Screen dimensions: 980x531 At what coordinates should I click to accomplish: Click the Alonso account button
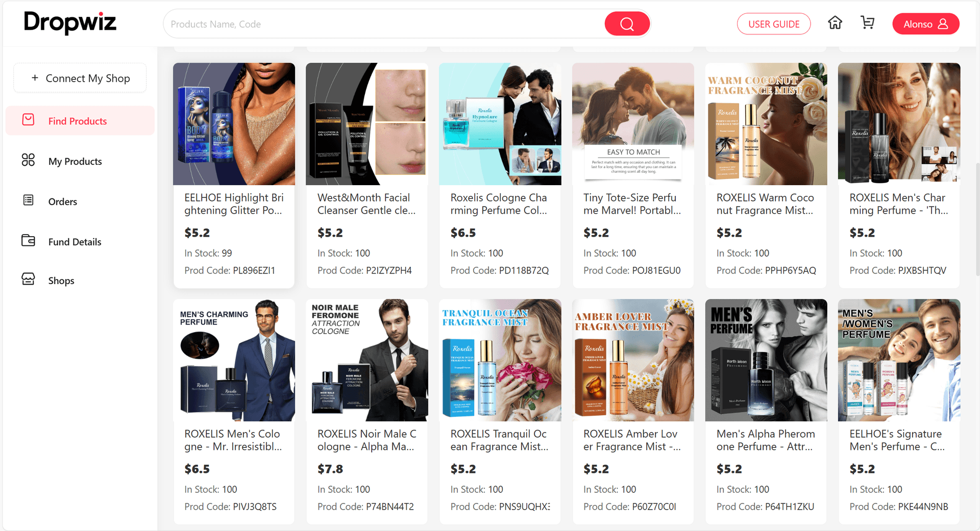926,24
